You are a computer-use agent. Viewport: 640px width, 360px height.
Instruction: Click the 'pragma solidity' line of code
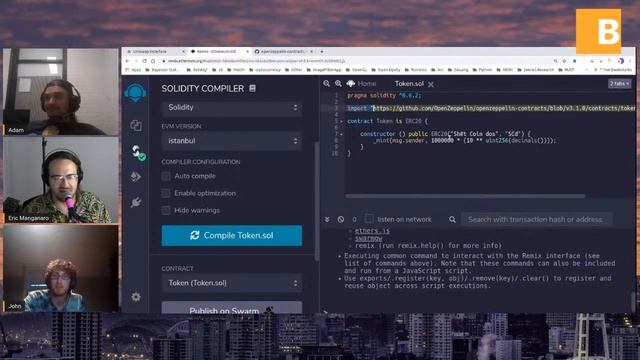tap(384, 96)
